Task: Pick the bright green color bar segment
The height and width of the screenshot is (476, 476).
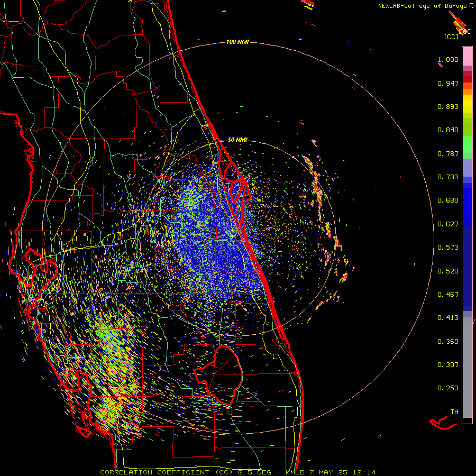Action: tap(467, 144)
